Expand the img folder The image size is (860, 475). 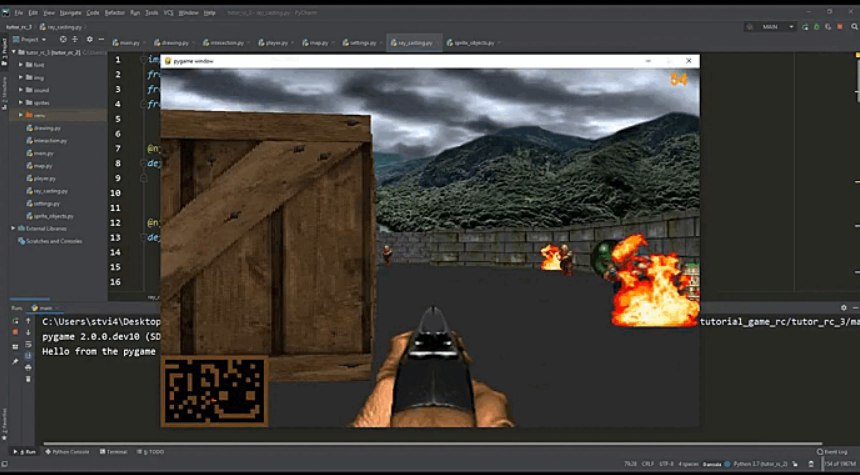(x=21, y=77)
